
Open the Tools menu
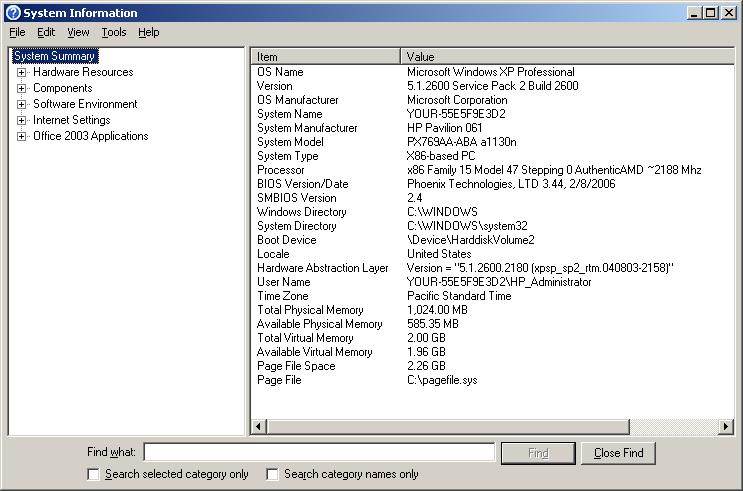click(x=114, y=32)
